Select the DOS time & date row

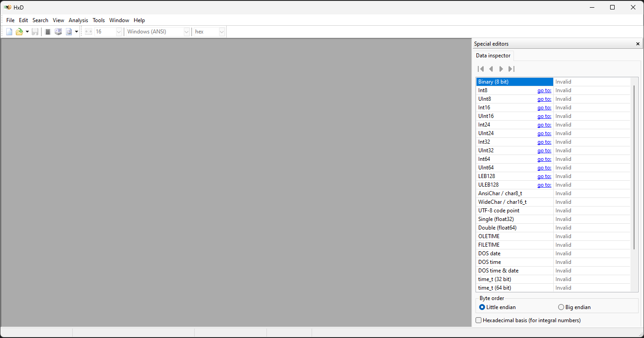click(553, 271)
